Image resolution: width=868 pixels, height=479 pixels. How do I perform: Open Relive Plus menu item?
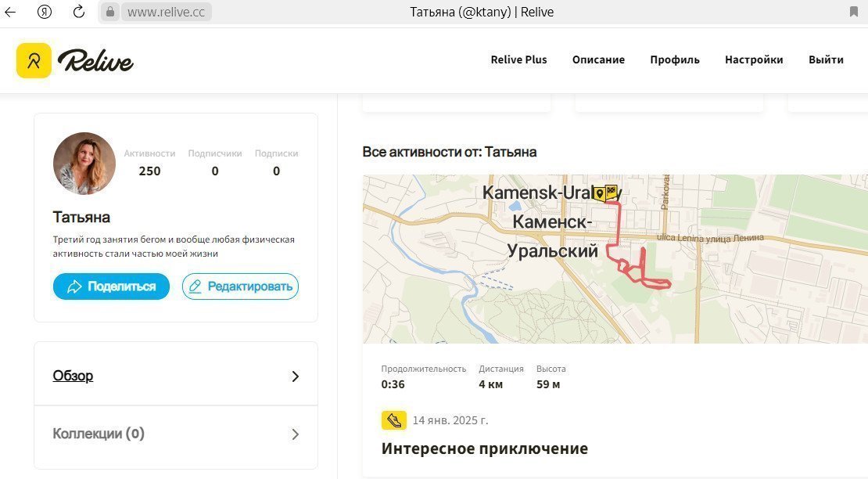pos(518,59)
